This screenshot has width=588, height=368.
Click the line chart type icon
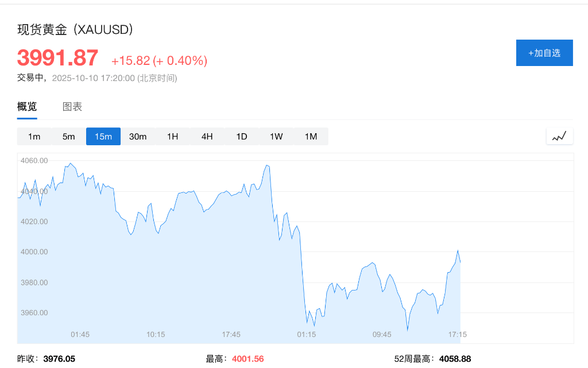click(x=559, y=137)
